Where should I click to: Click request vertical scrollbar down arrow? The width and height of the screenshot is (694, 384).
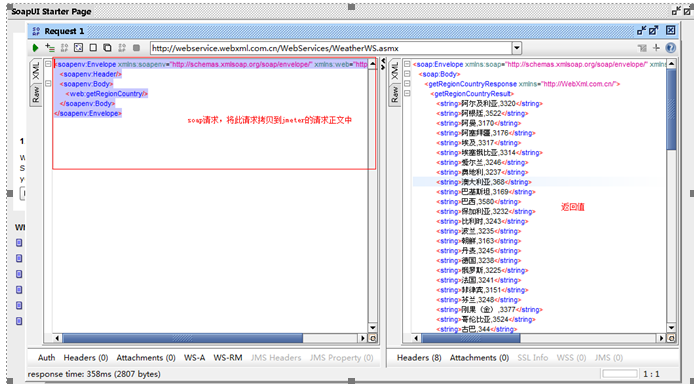coord(373,328)
